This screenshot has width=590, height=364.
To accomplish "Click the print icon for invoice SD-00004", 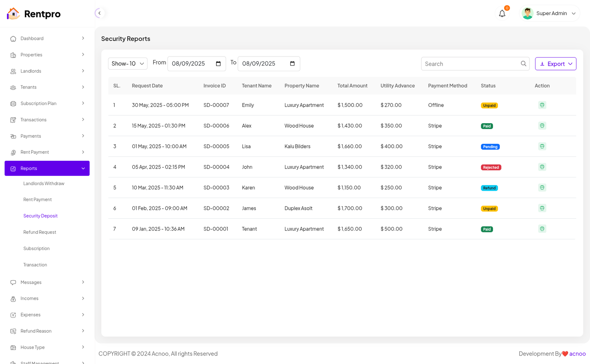I will click(x=542, y=167).
